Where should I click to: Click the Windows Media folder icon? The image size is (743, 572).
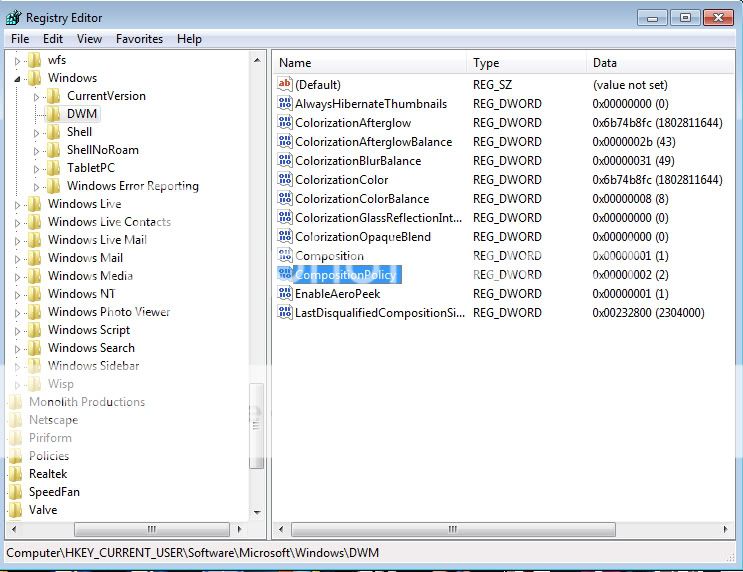click(35, 276)
